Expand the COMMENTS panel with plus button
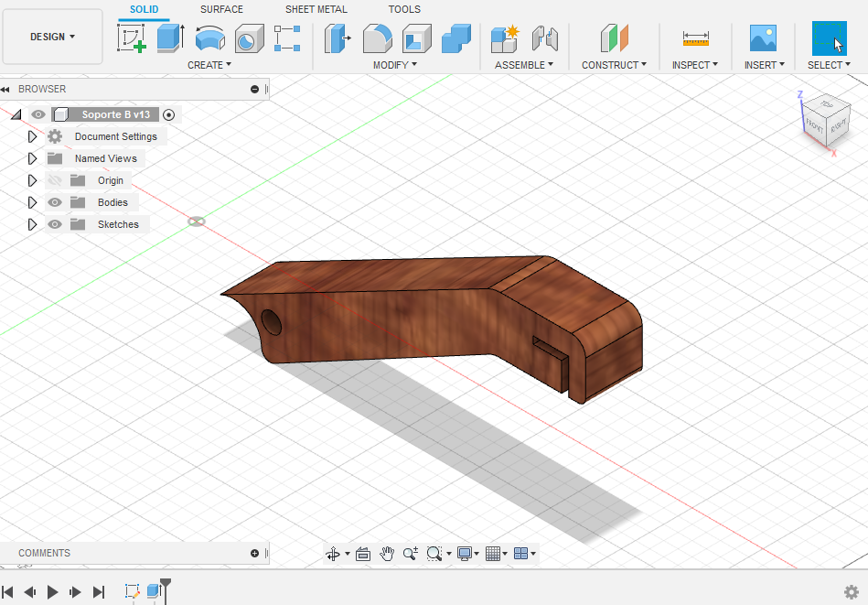Image resolution: width=868 pixels, height=605 pixels. click(254, 553)
